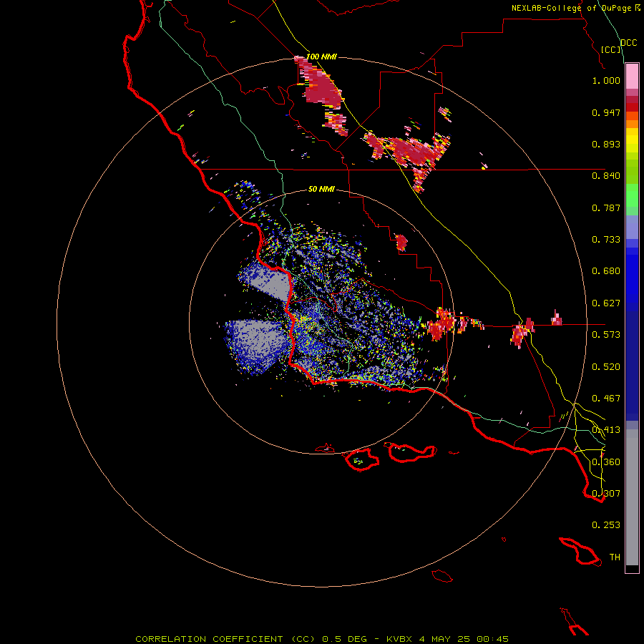Click the 0.787 scale label

606,208
